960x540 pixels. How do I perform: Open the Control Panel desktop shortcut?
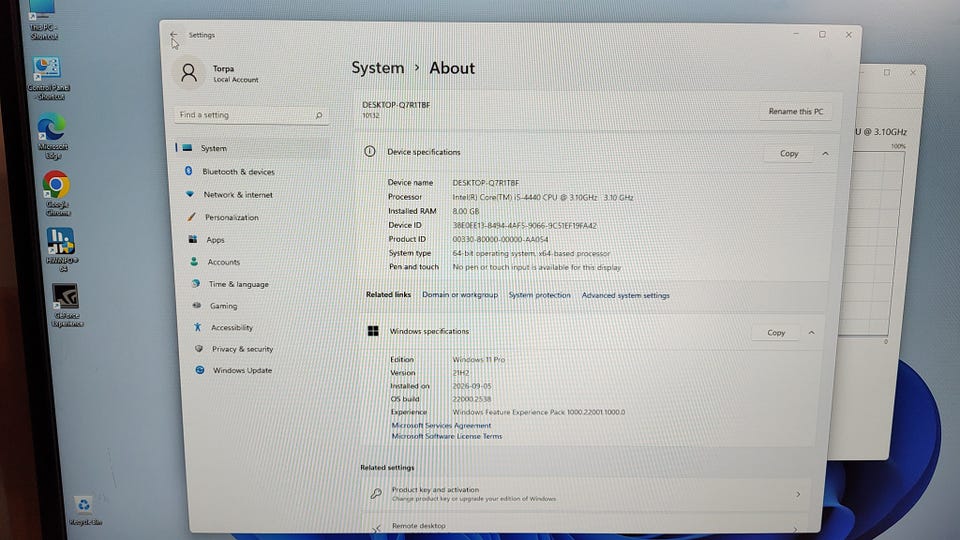48,78
